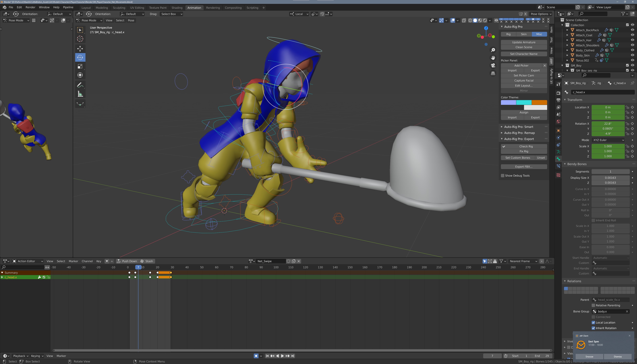This screenshot has width=637, height=364.
Task: Toggle visibility of Body_Skin
Action: click(632, 55)
